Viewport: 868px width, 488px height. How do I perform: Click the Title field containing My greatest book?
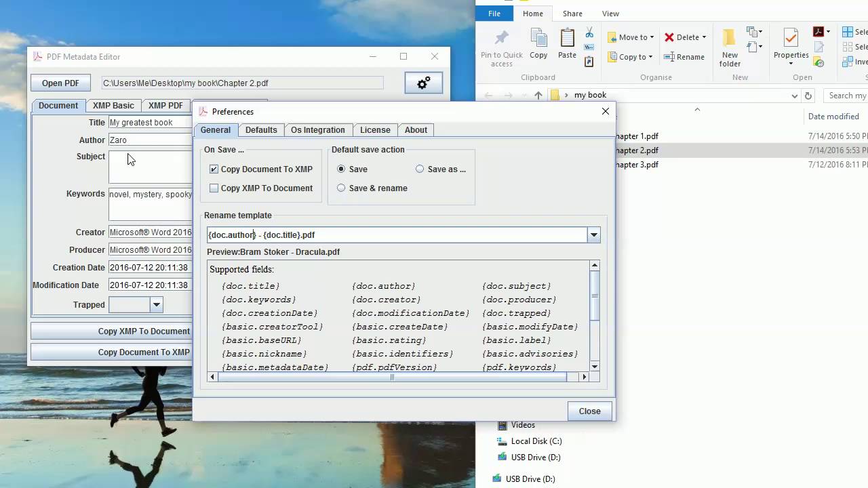pos(151,123)
